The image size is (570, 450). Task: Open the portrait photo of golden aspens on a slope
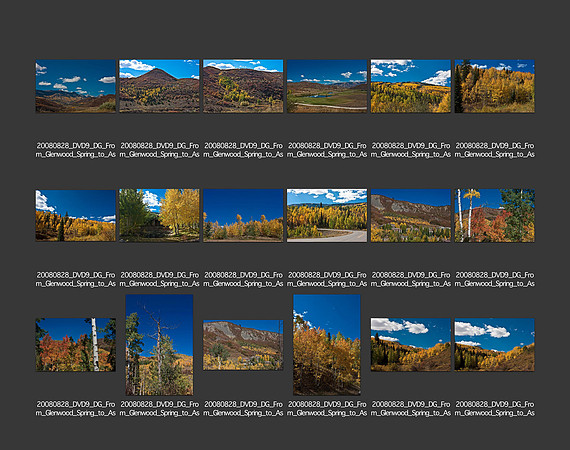click(x=327, y=345)
